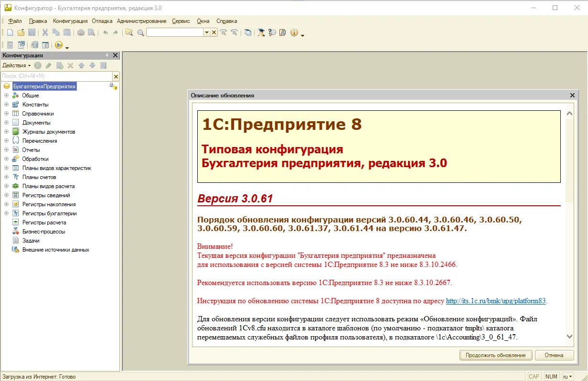Click the Продолжить обновление button
588x381 pixels.
(495, 355)
